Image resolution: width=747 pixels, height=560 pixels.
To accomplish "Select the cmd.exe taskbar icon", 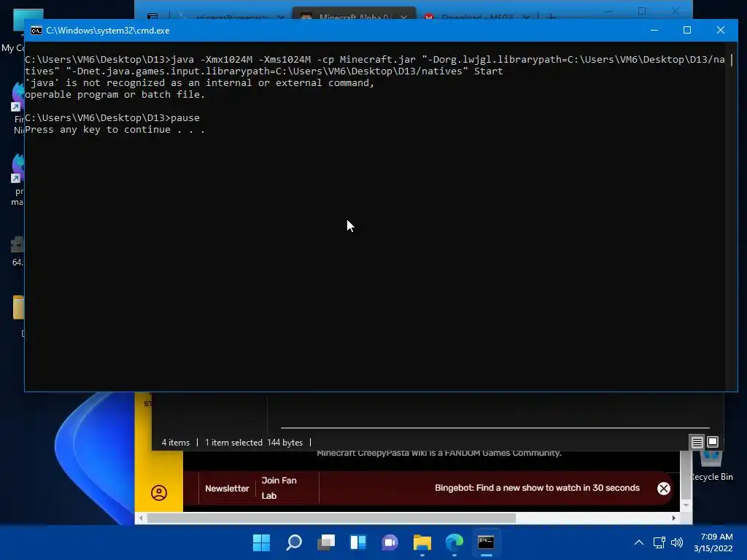I will click(486, 542).
